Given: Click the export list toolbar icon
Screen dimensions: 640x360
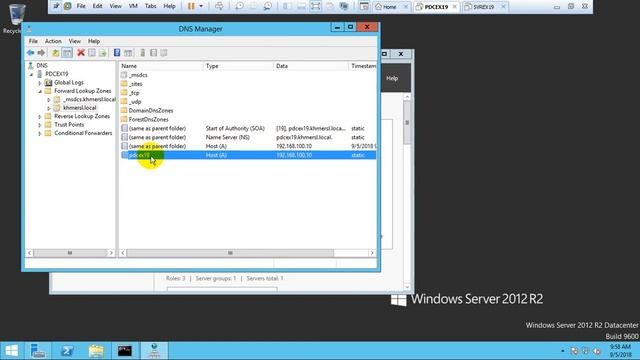Looking at the screenshot, I should 102,53.
